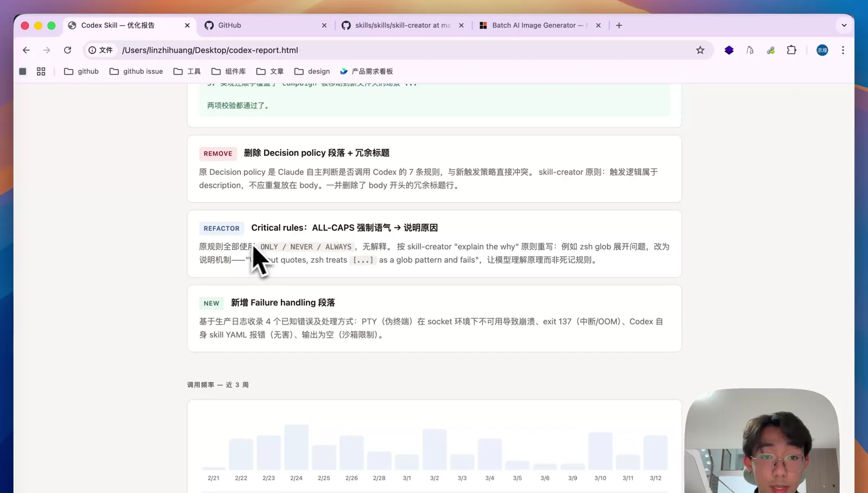Open the github issue bookmarks folder
868x493 pixels.
tap(136, 71)
